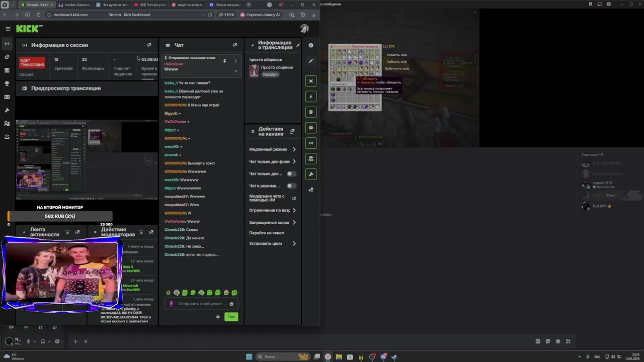This screenshot has height=362, width=644.
Task: Switch to the YouTube '(63) Что это' tab
Action: pyautogui.click(x=150, y=5)
